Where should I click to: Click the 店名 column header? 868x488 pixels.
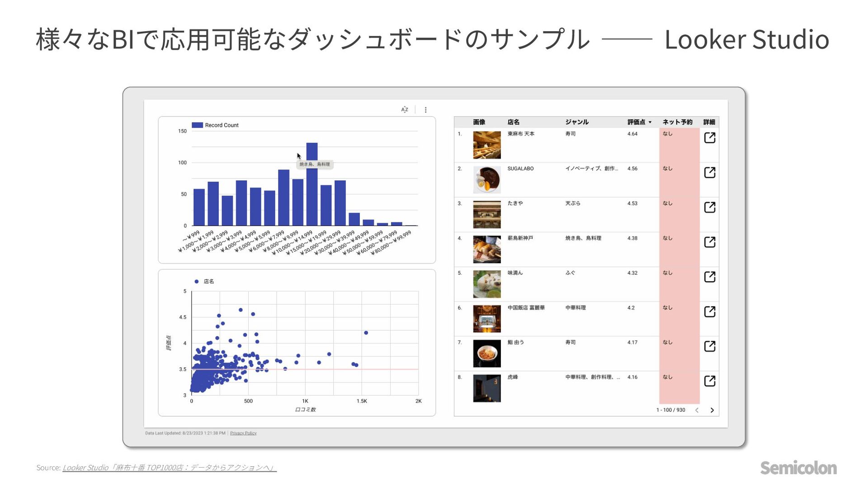513,122
